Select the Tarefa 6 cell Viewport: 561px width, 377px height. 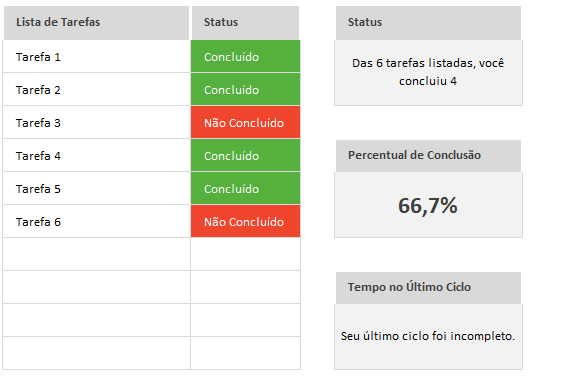97,221
